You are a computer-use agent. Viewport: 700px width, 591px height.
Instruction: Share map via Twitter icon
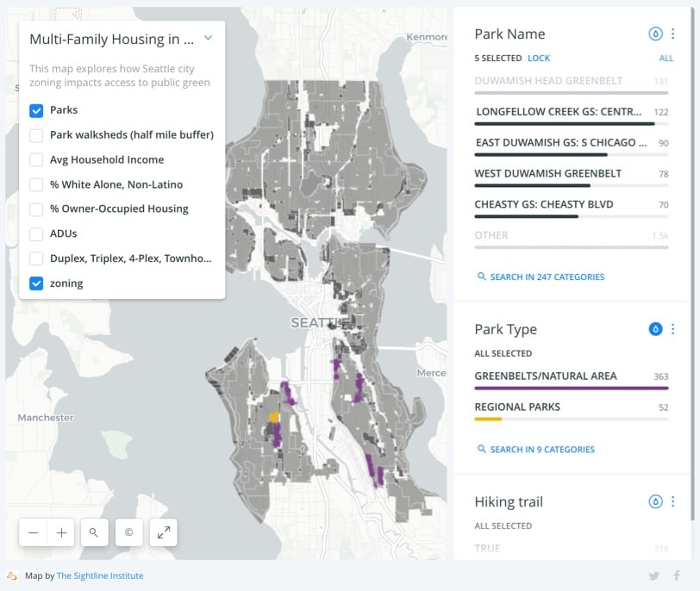654,576
